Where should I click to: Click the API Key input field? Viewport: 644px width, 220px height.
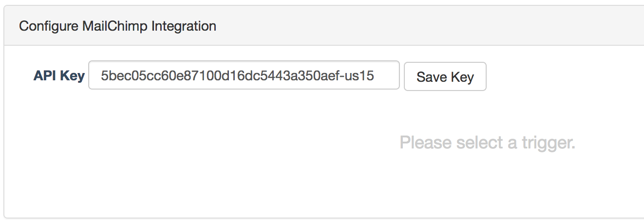(x=244, y=75)
